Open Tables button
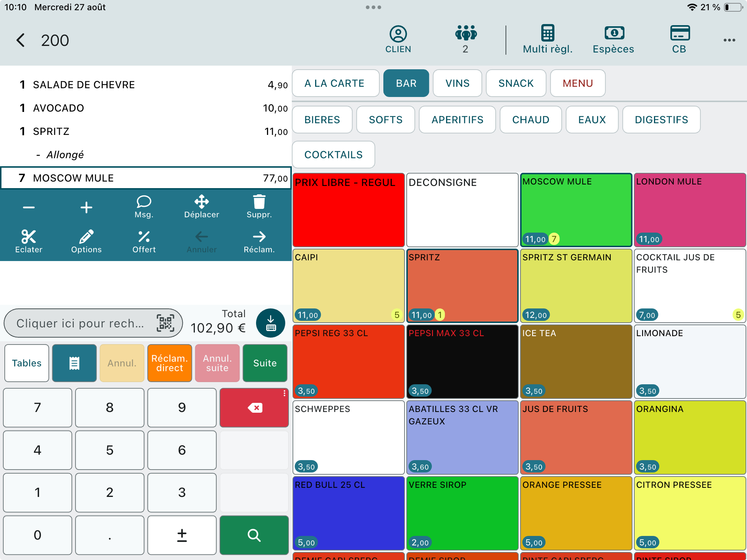This screenshot has height=560, width=747. [27, 363]
